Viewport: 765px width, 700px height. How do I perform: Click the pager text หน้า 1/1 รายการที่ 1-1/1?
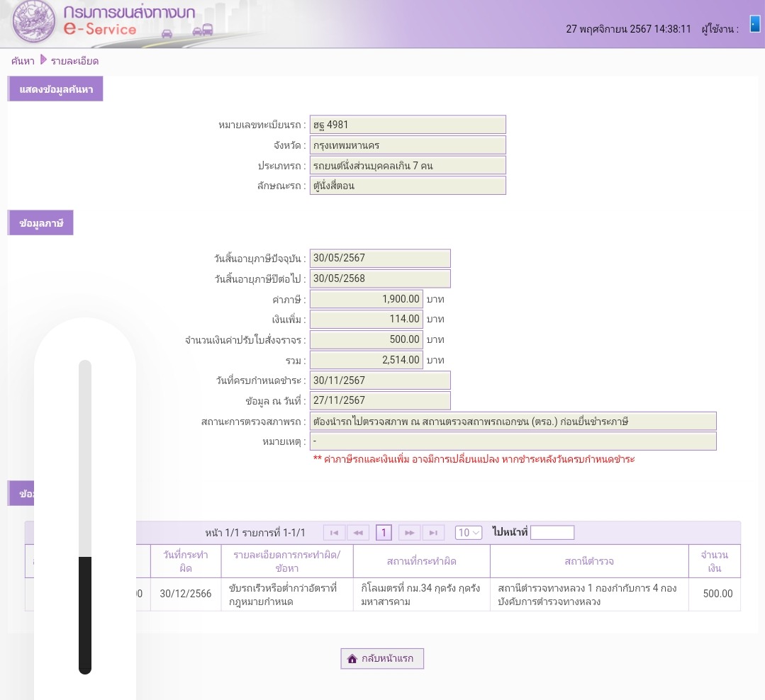click(255, 533)
